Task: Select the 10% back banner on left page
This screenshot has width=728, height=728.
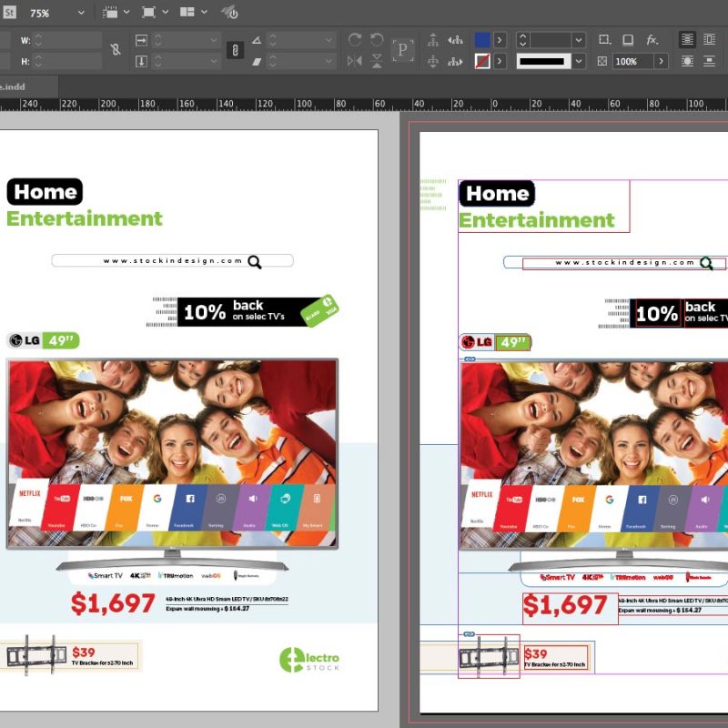Action: tap(242, 311)
